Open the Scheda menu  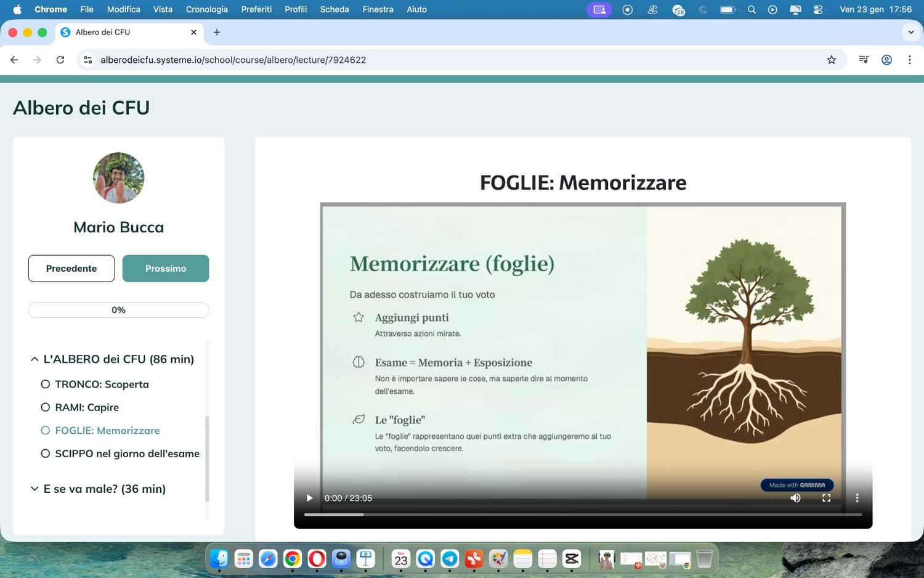point(334,9)
